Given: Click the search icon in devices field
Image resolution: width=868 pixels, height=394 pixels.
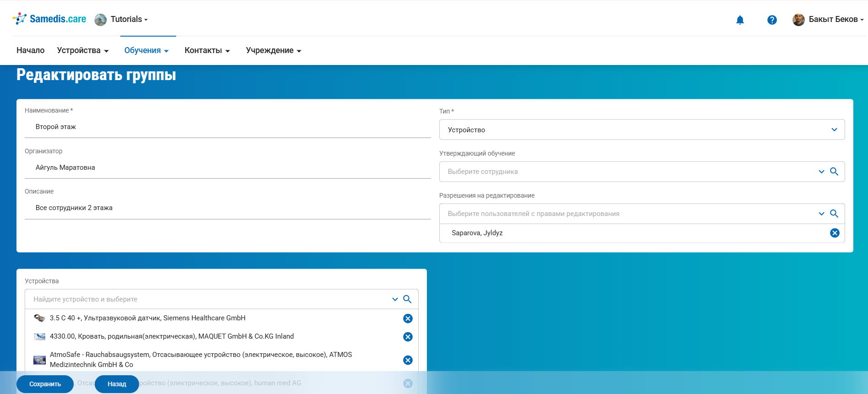Looking at the screenshot, I should point(407,299).
